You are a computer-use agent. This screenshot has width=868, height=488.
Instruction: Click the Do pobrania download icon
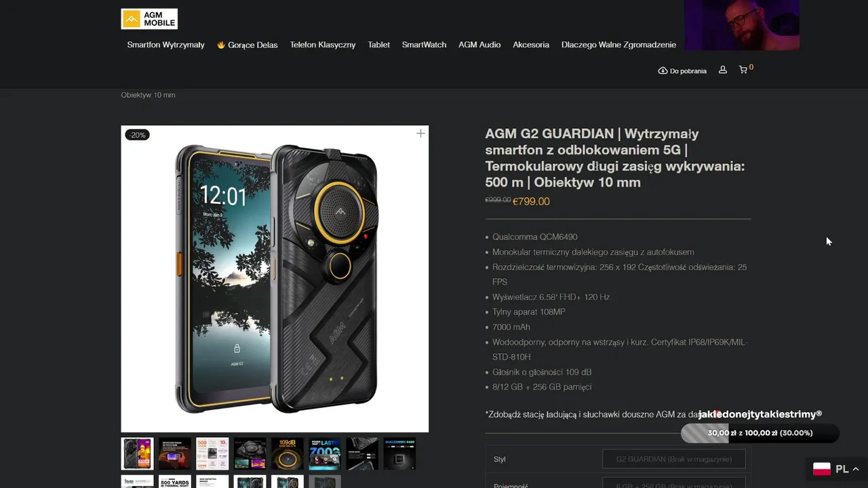pyautogui.click(x=663, y=70)
